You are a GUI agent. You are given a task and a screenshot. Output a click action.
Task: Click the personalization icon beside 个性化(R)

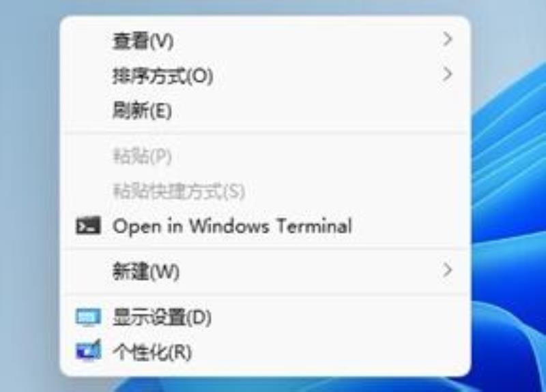(x=89, y=350)
